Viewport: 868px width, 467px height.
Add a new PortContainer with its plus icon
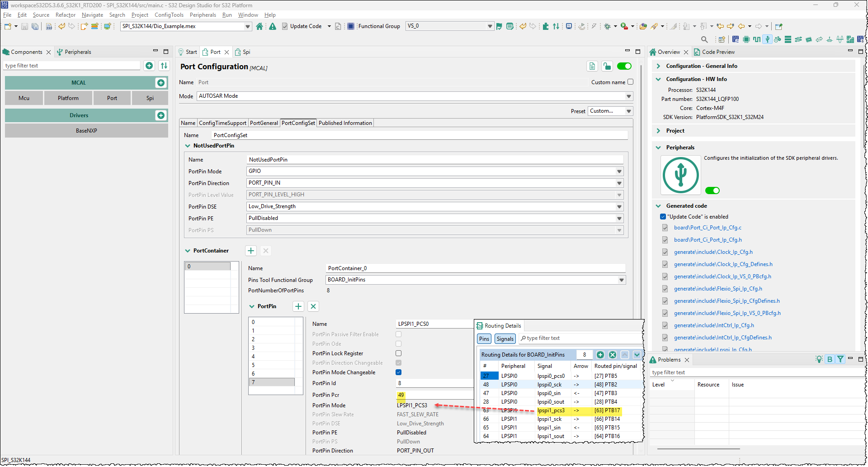click(x=251, y=251)
